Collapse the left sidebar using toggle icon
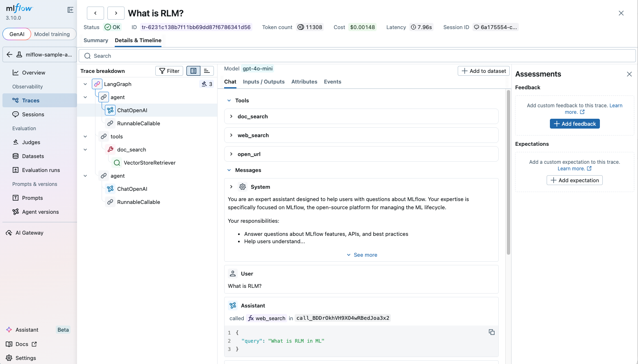Screen dimensions: 638x364 [70, 10]
